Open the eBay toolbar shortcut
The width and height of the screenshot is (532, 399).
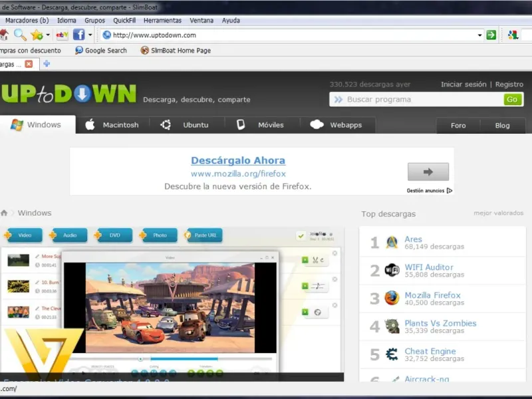(62, 35)
